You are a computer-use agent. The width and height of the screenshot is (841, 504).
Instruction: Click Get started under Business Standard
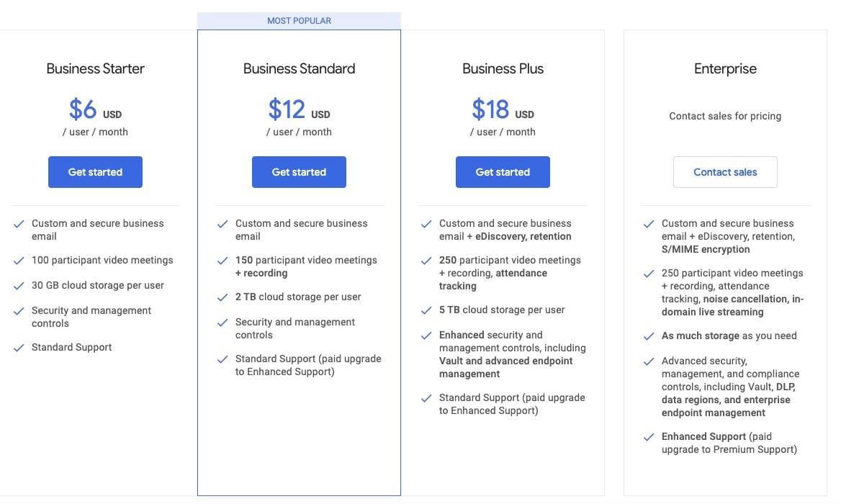pos(299,172)
